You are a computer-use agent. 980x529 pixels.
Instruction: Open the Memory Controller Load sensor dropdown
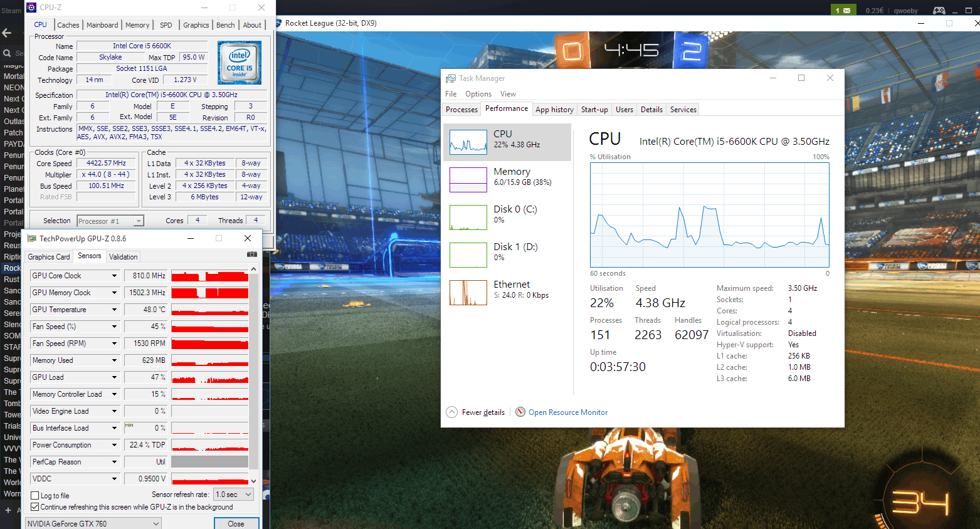click(114, 394)
